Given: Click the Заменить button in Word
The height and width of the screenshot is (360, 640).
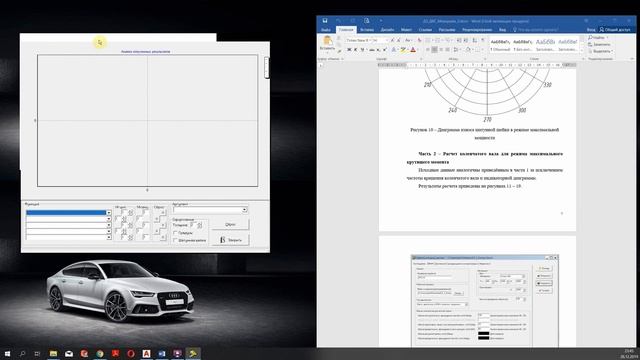Looking at the screenshot, I should click(599, 44).
